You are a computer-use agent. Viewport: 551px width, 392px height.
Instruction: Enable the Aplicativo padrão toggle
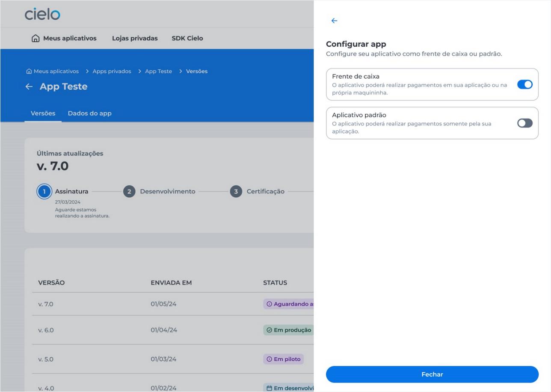524,123
